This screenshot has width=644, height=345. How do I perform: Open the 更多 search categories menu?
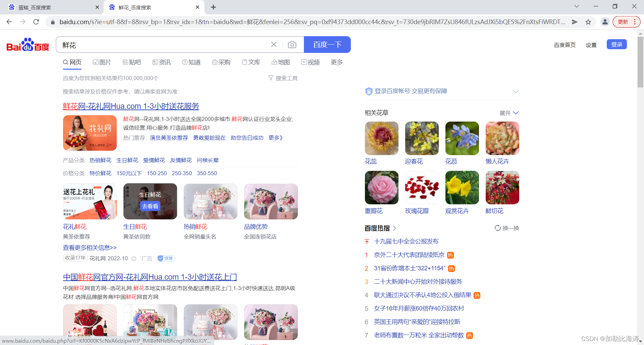[337, 62]
